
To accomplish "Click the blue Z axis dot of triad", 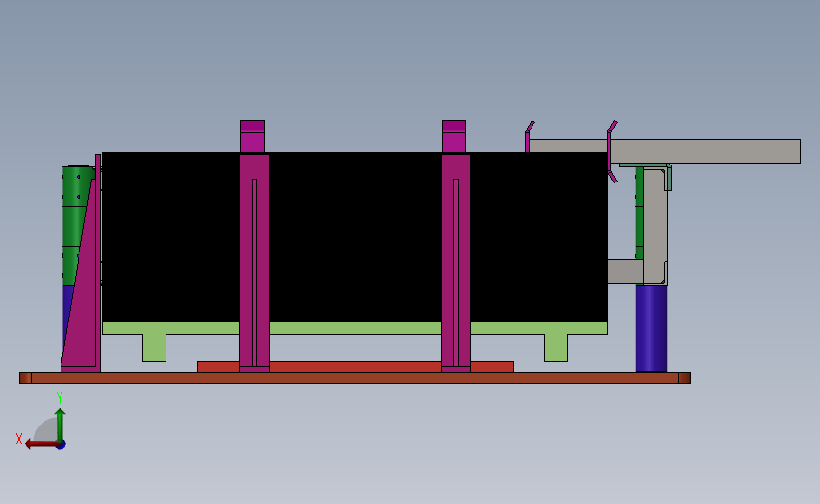I will [x=61, y=445].
